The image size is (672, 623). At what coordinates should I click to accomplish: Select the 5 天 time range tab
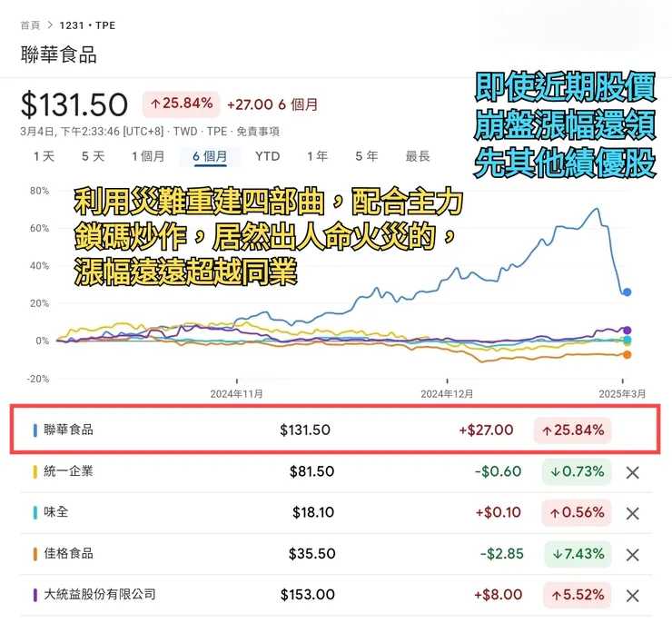(x=94, y=156)
